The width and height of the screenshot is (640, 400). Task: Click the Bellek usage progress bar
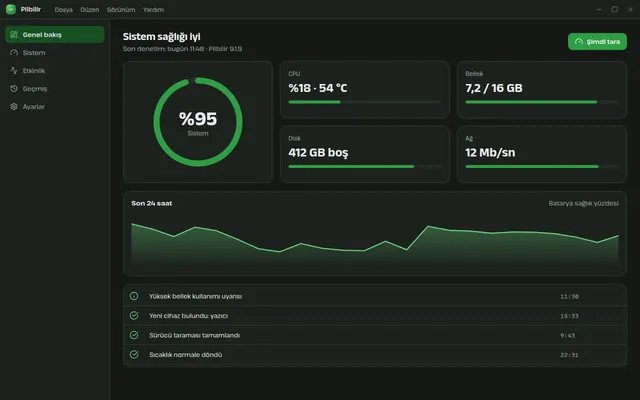click(x=542, y=102)
